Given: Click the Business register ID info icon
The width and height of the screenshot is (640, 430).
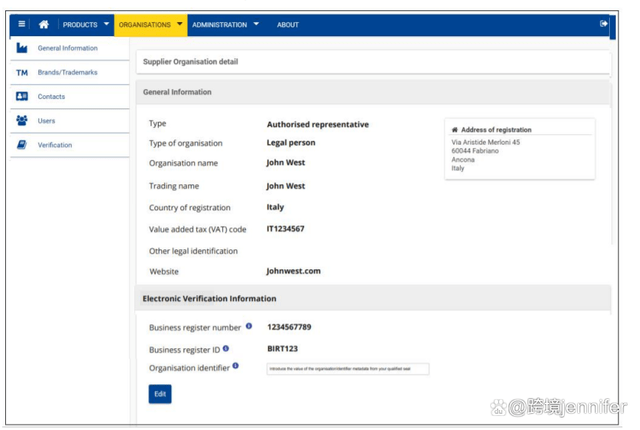Looking at the screenshot, I should 226,348.
